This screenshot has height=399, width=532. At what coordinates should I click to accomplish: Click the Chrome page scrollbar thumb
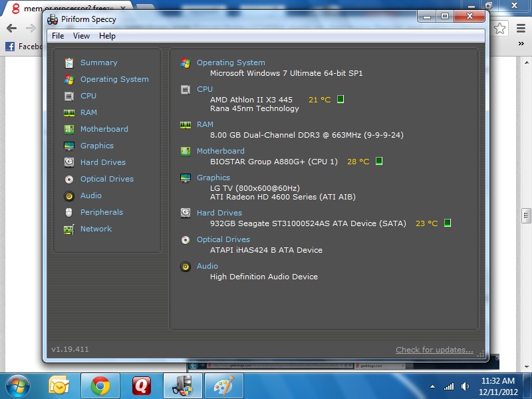[526, 215]
